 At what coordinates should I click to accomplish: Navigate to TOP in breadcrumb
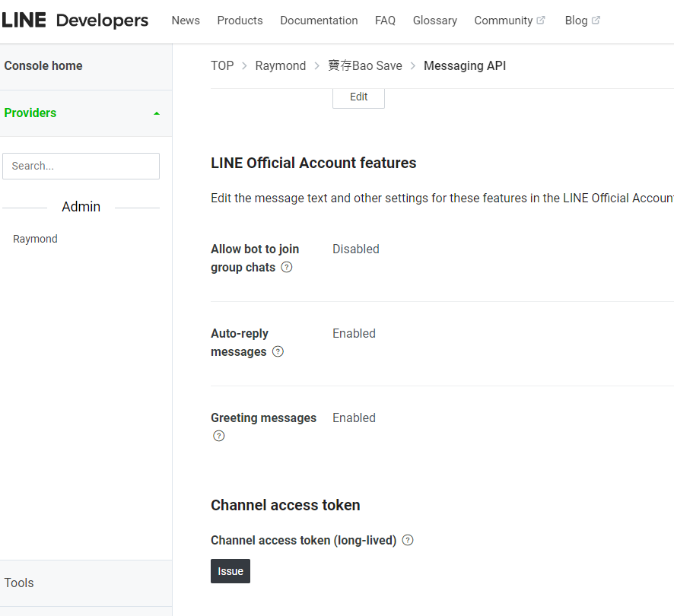222,65
